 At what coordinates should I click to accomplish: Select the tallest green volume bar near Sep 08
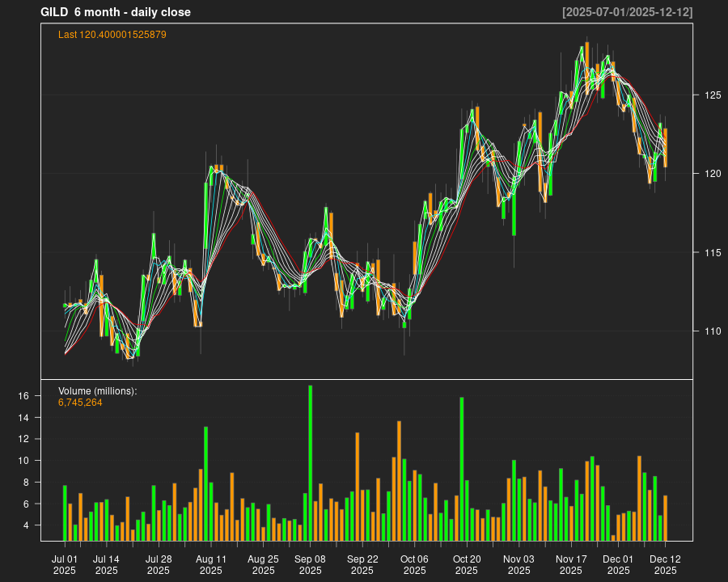310,462
